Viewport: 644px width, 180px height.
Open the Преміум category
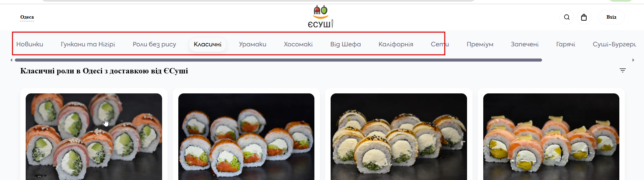480,44
